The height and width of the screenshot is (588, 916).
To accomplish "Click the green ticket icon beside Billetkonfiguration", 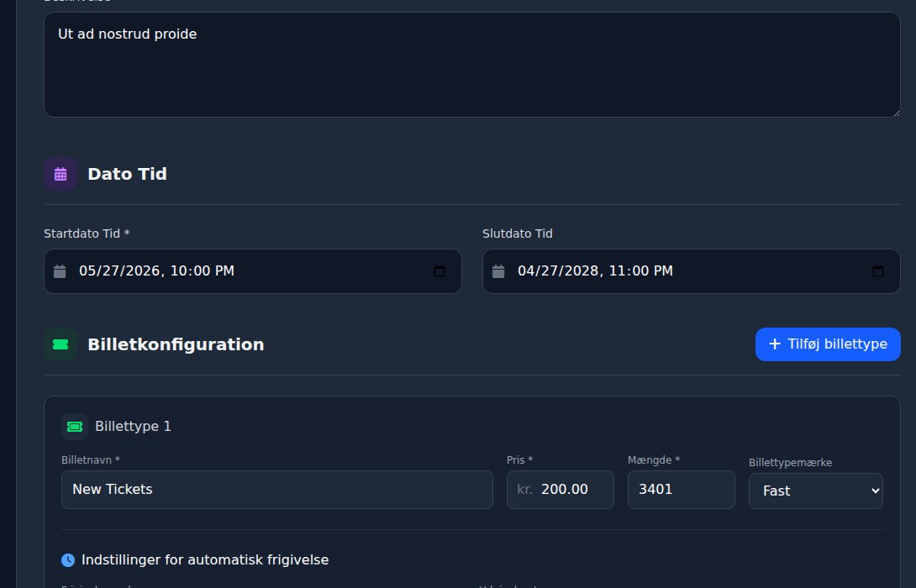I will pos(61,344).
